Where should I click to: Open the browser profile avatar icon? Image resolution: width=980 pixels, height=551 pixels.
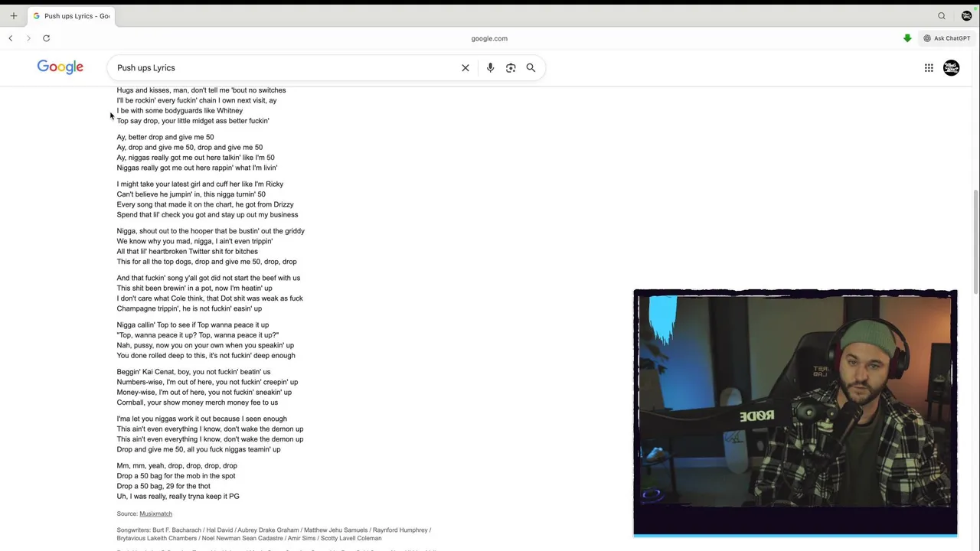point(966,16)
